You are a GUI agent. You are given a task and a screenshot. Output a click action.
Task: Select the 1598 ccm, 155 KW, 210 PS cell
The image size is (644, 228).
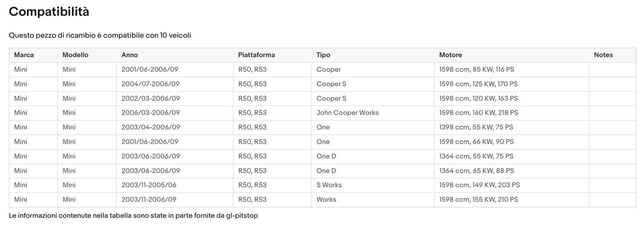tap(478, 199)
